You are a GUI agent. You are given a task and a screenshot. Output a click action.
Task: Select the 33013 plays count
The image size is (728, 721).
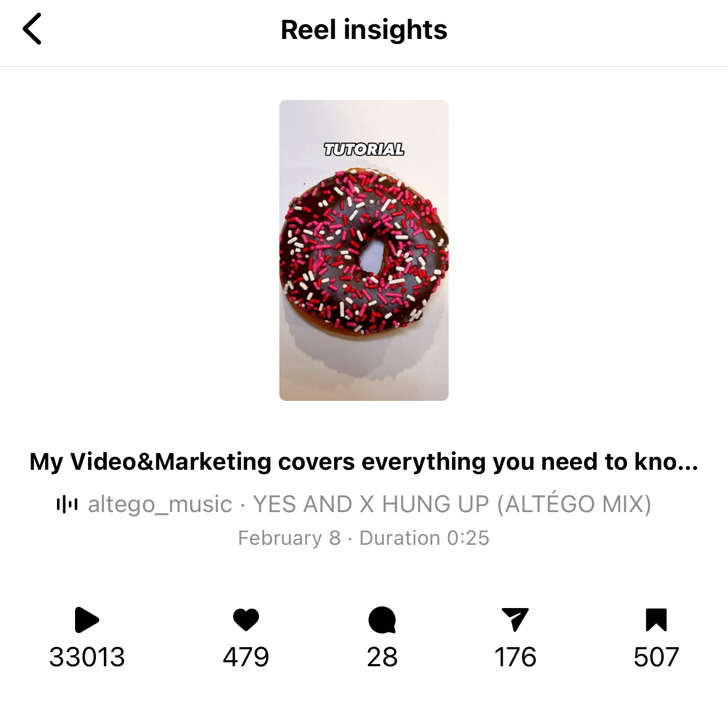[x=87, y=657]
